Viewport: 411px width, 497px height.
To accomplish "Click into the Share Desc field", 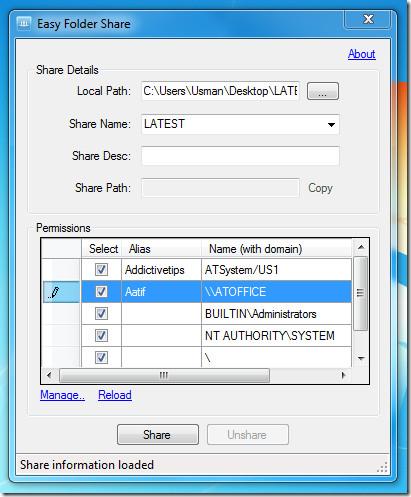I will pyautogui.click(x=240, y=156).
